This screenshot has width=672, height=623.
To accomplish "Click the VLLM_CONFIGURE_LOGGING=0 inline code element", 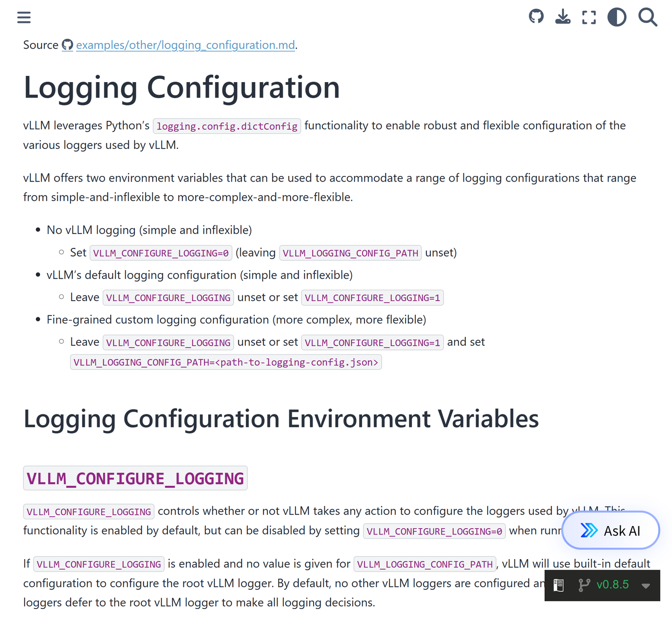I will click(161, 253).
